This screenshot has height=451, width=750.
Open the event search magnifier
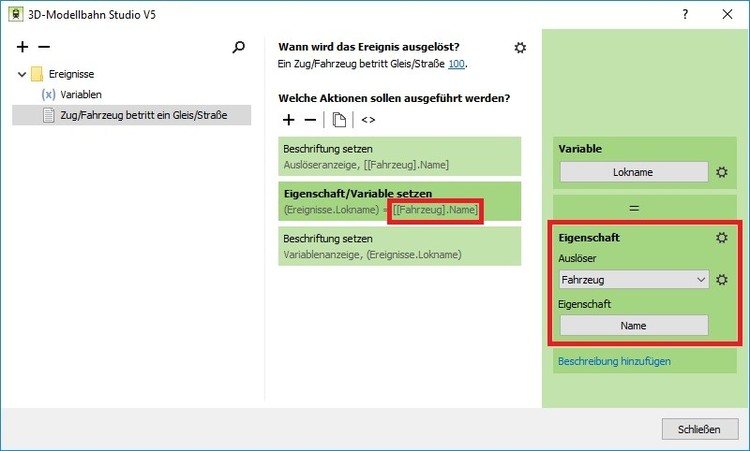pyautogui.click(x=239, y=47)
